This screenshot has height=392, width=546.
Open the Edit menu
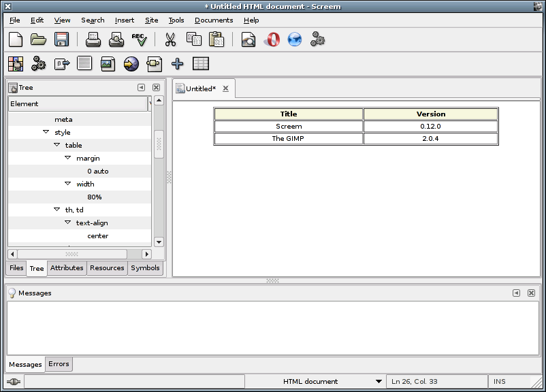(37, 20)
